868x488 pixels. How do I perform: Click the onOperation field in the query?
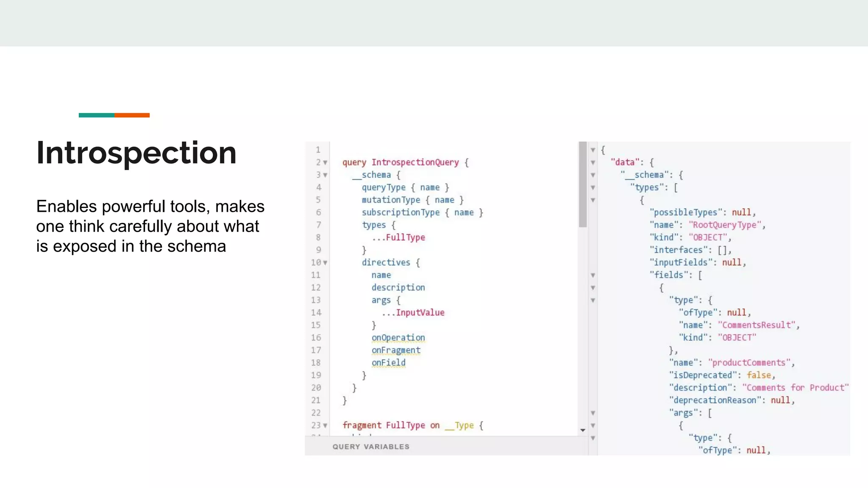tap(398, 338)
